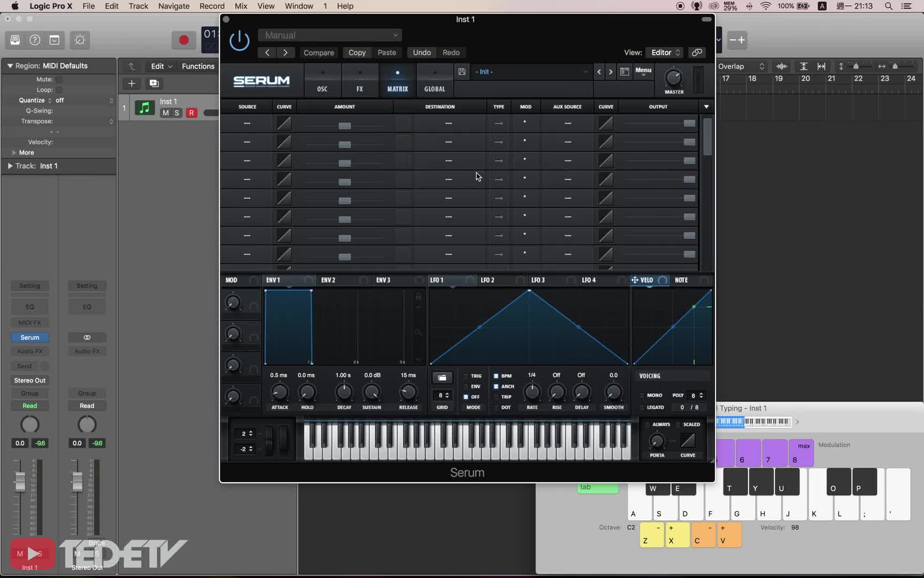Click the Logic record button
This screenshot has height=578, width=924.
(x=183, y=40)
